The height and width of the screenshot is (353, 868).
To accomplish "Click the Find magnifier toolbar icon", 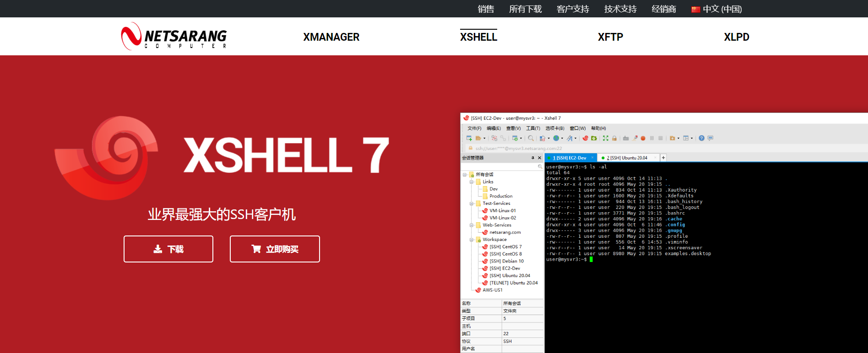I will point(531,138).
